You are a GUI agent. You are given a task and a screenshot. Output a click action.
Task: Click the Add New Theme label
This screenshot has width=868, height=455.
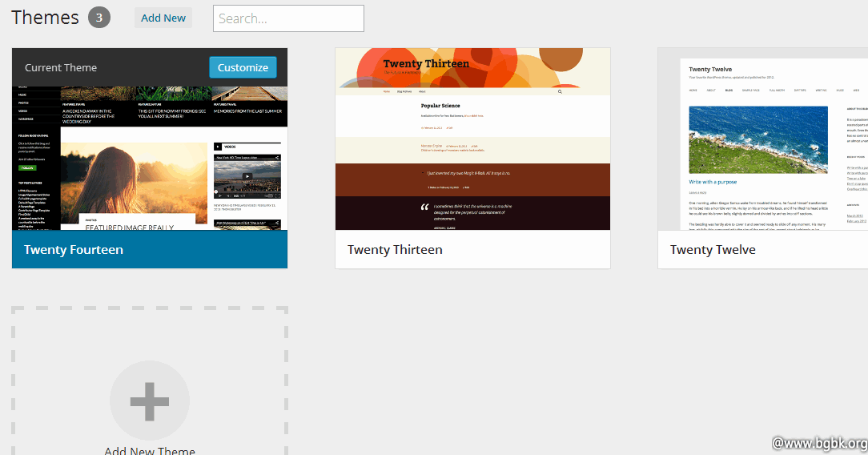coord(150,450)
